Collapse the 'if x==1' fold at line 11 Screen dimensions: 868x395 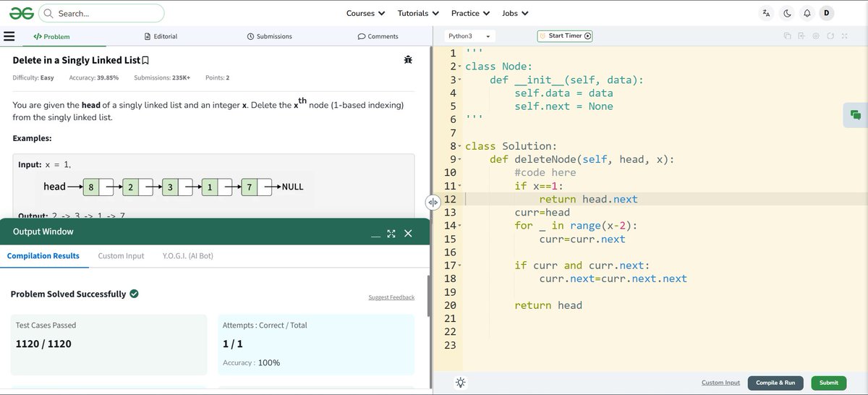460,187
